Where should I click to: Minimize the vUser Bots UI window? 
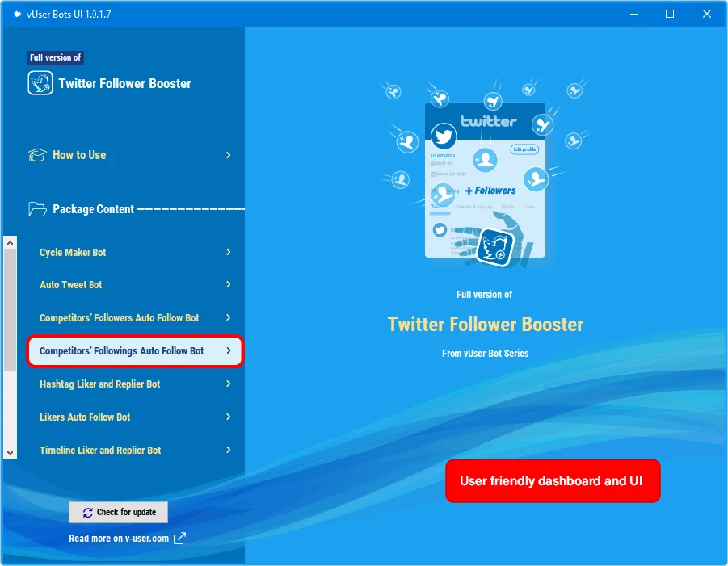633,14
